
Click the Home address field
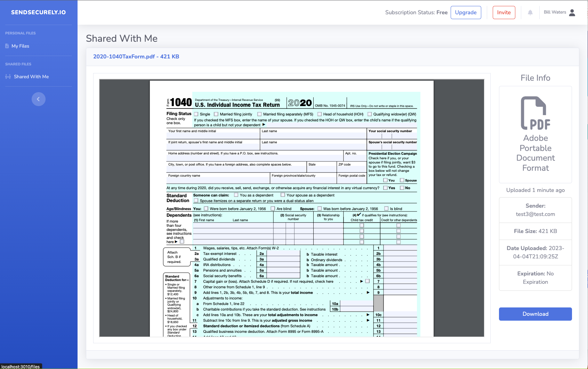click(255, 158)
